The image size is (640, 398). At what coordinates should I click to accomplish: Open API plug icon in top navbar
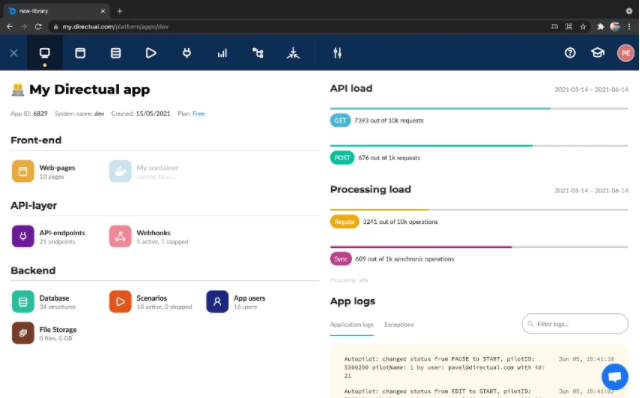(187, 53)
